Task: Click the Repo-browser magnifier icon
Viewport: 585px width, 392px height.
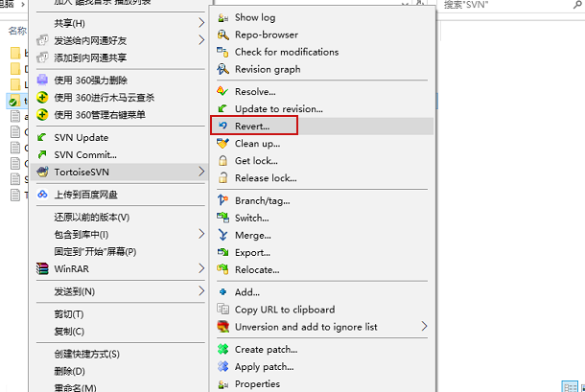Action: 223,35
